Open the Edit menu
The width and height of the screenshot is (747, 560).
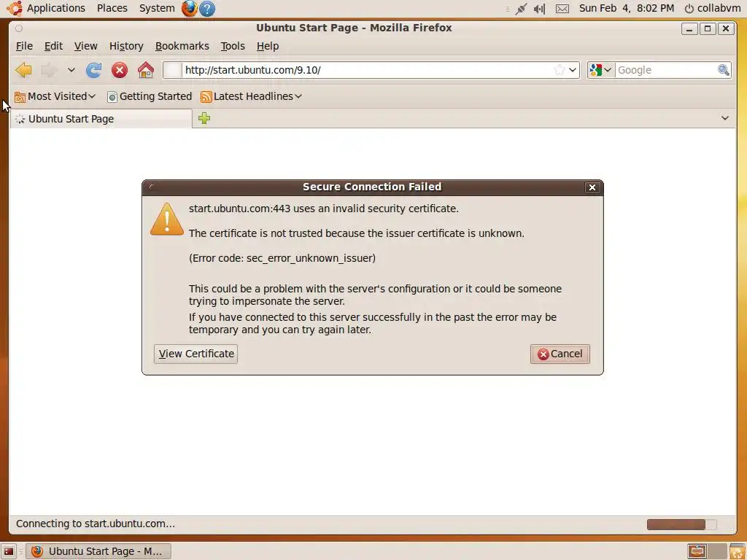(53, 46)
